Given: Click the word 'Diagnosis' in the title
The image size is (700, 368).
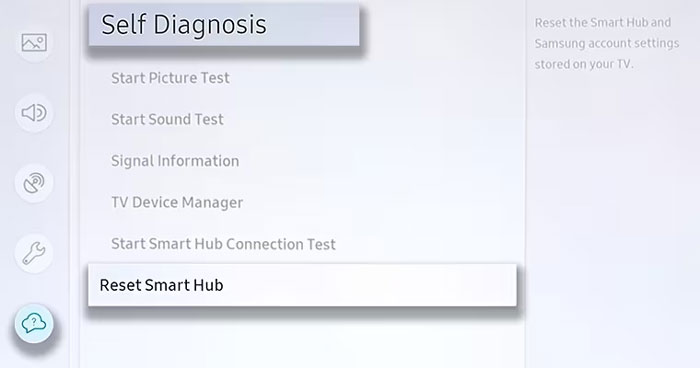Looking at the screenshot, I should click(x=210, y=25).
